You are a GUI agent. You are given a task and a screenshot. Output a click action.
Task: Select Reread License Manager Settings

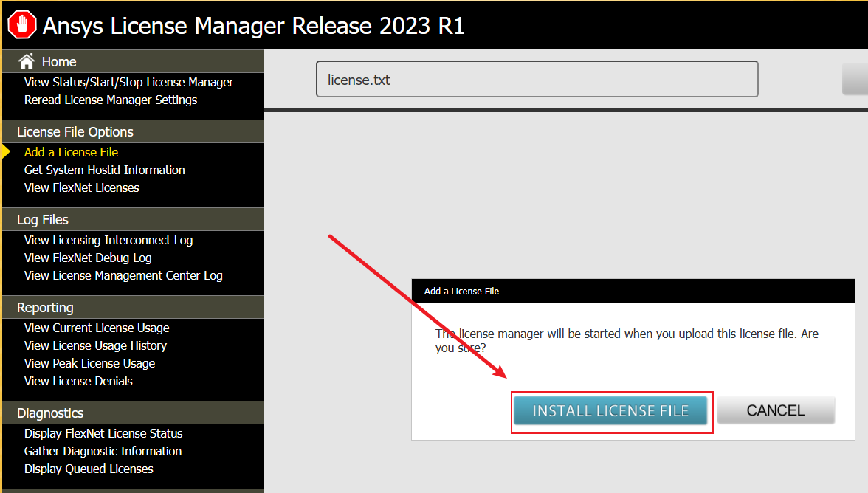click(111, 100)
